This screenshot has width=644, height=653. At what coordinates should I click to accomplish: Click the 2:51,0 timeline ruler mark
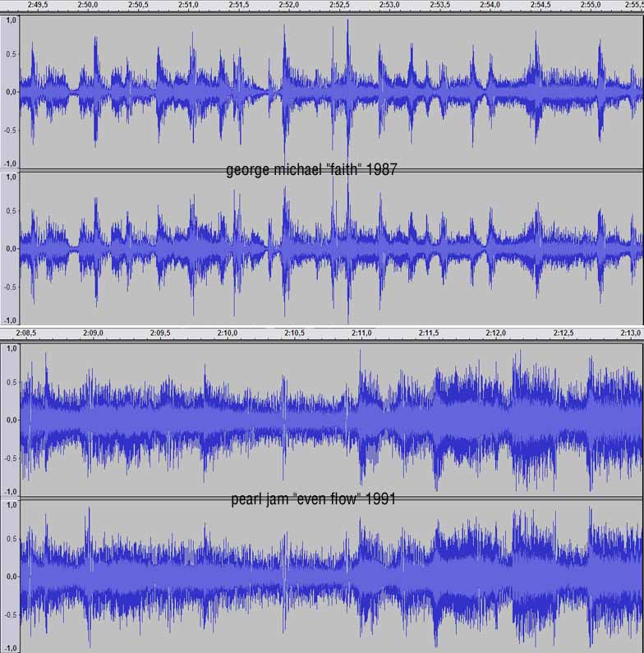coord(188,5)
